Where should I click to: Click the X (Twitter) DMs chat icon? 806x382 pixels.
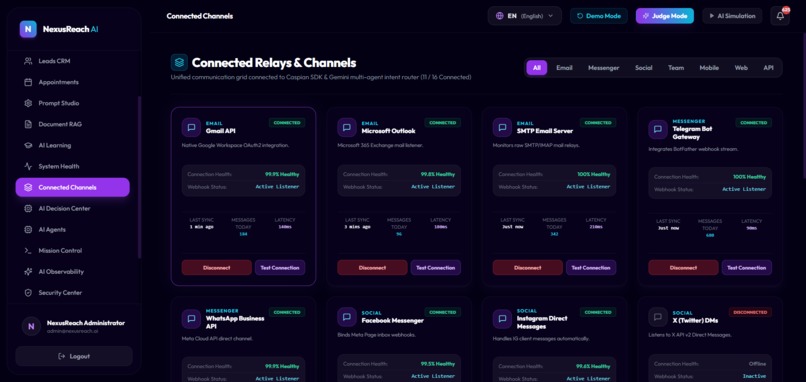[x=658, y=317]
